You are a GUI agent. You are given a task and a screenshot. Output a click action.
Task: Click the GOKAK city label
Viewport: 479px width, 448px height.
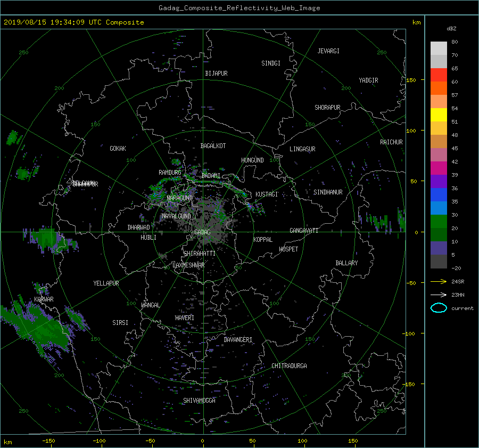click(x=118, y=149)
